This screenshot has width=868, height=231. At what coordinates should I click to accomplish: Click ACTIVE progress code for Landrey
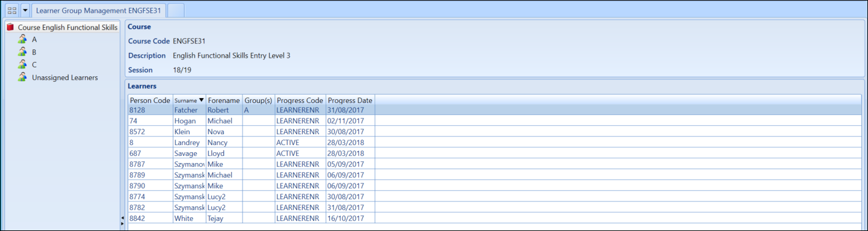(300, 143)
